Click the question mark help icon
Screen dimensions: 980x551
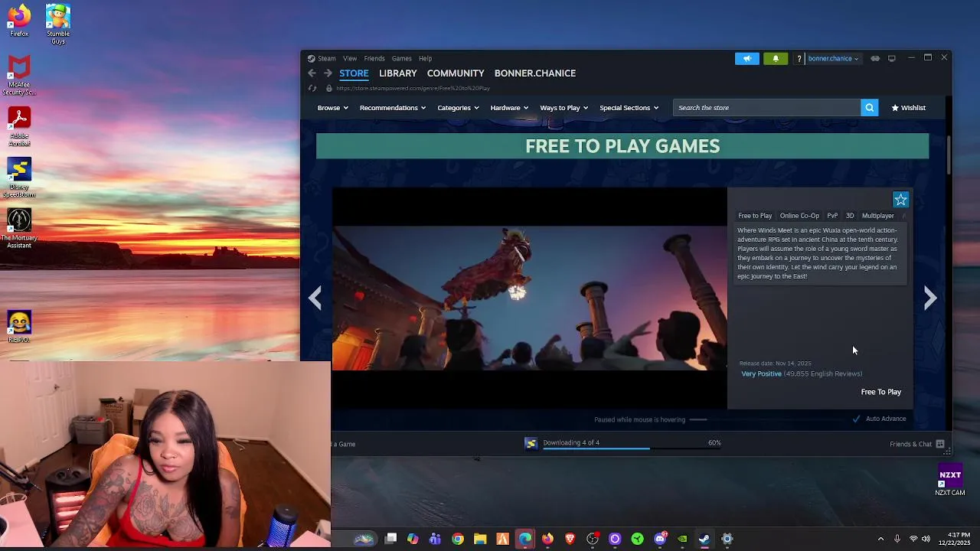799,58
